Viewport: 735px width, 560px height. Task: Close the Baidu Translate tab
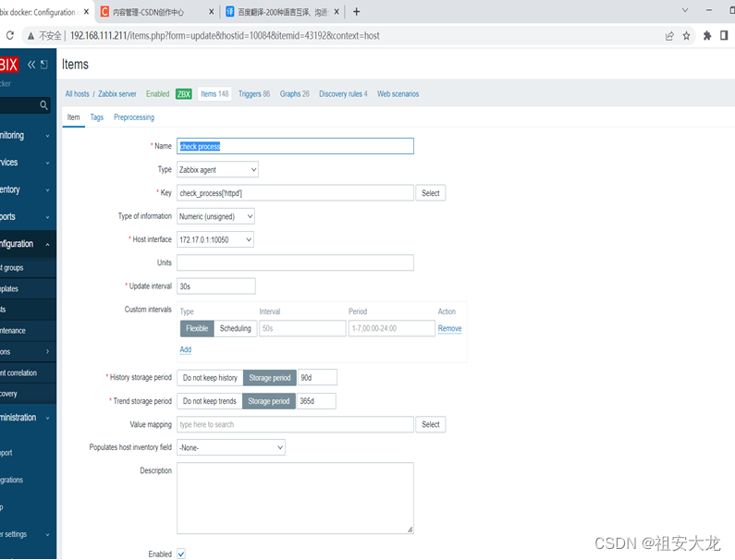[x=337, y=12]
